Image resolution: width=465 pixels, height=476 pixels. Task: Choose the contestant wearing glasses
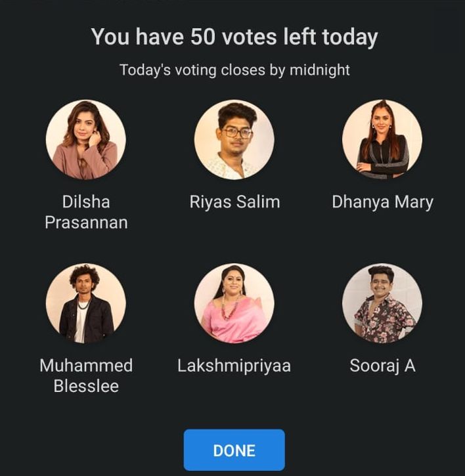234,140
